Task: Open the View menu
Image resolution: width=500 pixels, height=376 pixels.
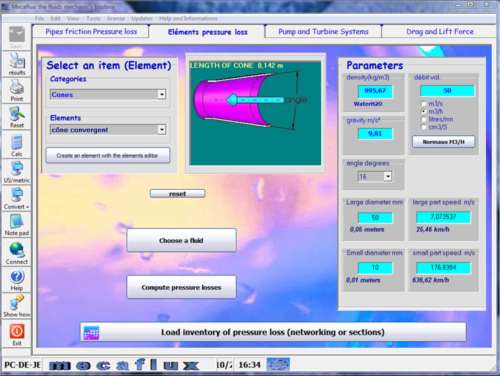Action: click(73, 18)
